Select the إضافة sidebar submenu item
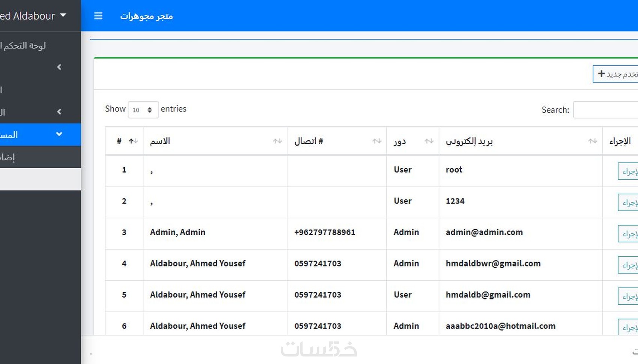The image size is (638, 364). click(8, 157)
